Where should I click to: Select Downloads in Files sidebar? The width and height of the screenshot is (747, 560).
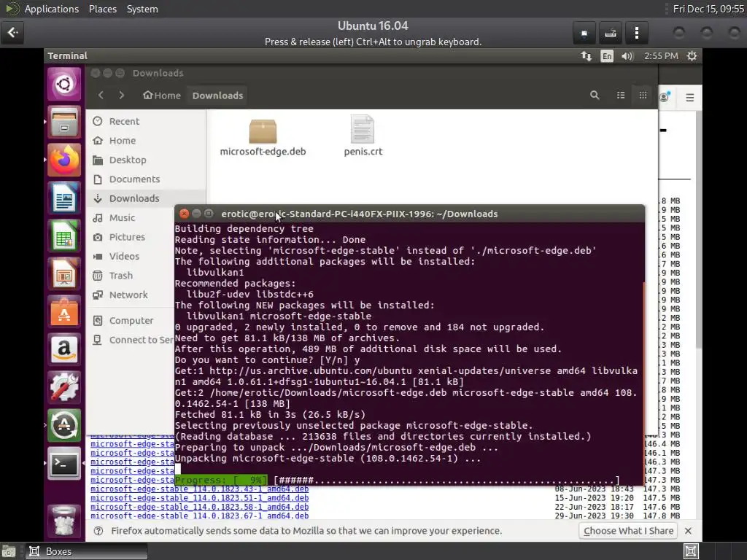pyautogui.click(x=146, y=198)
